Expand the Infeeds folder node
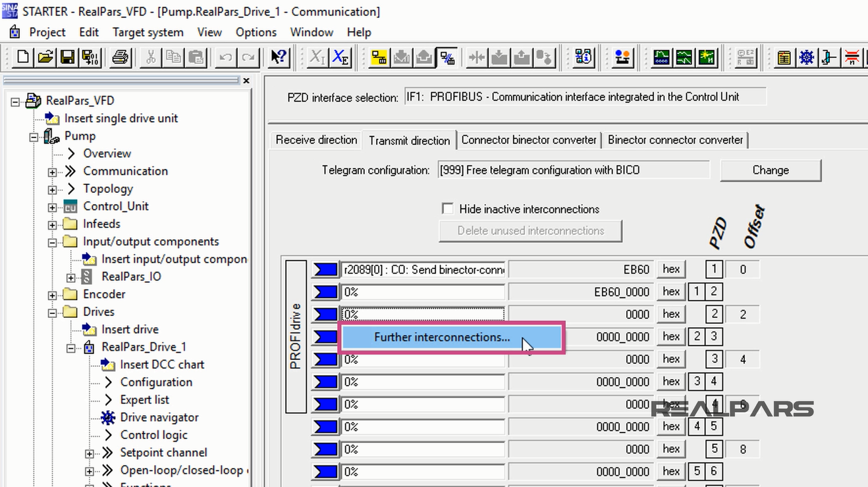Image resolution: width=868 pixels, height=487 pixels. [52, 224]
